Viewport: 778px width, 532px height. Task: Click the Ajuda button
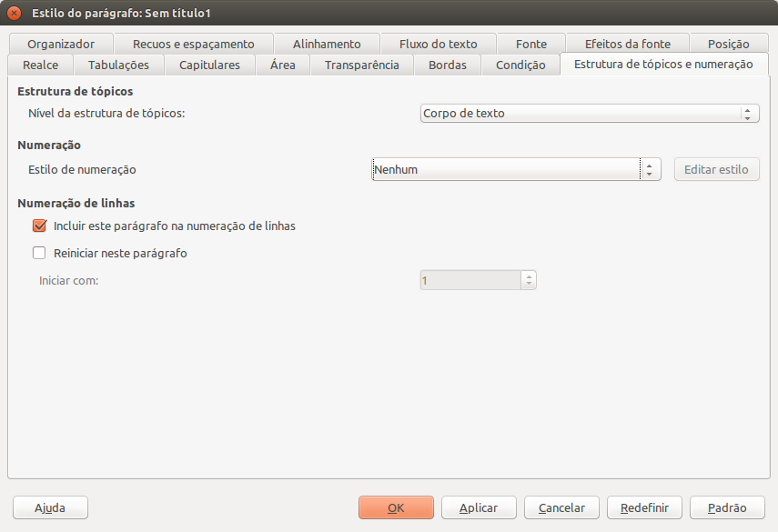50,507
